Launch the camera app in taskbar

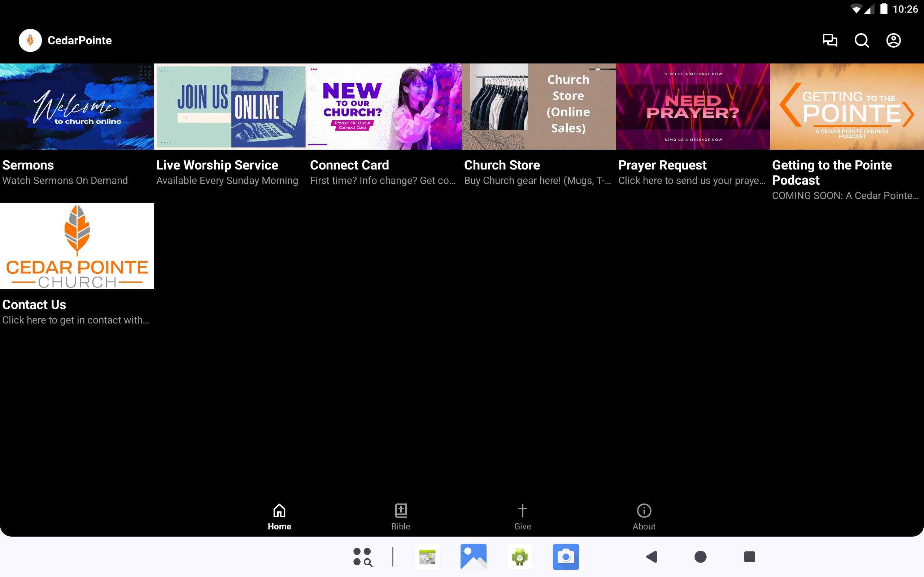click(566, 557)
